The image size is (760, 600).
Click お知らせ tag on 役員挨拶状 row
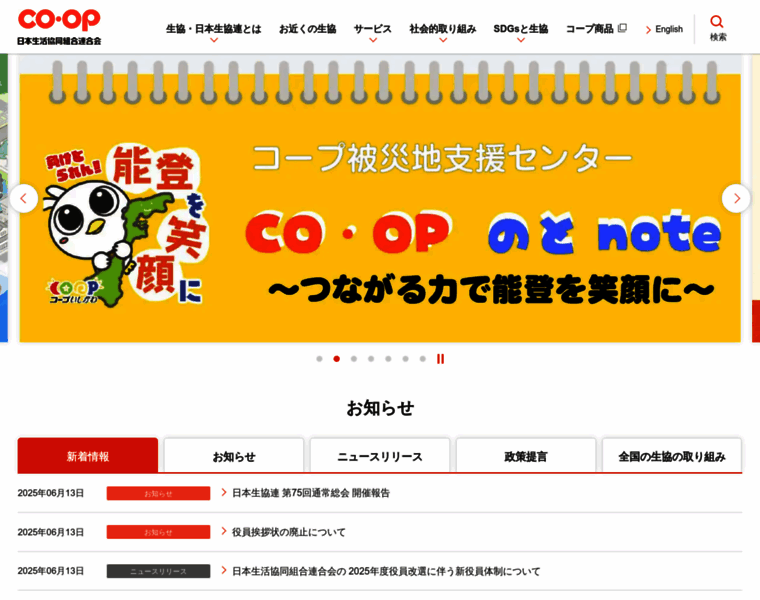pos(158,532)
